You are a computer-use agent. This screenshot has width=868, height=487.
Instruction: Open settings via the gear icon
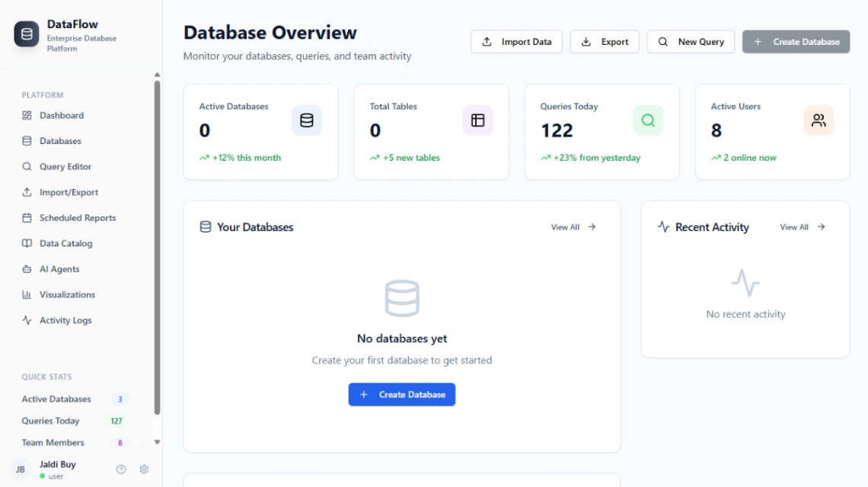144,469
